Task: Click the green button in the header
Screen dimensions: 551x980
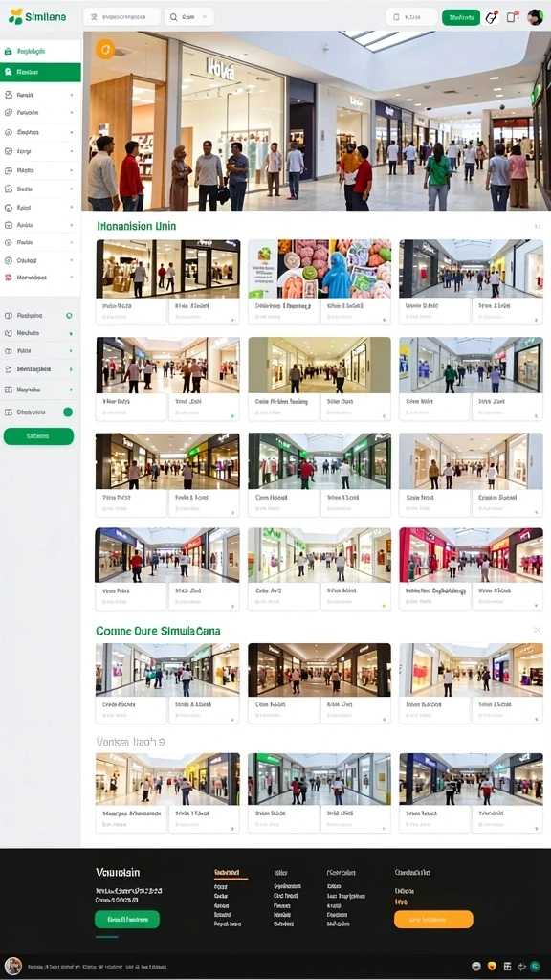Action: [x=461, y=17]
